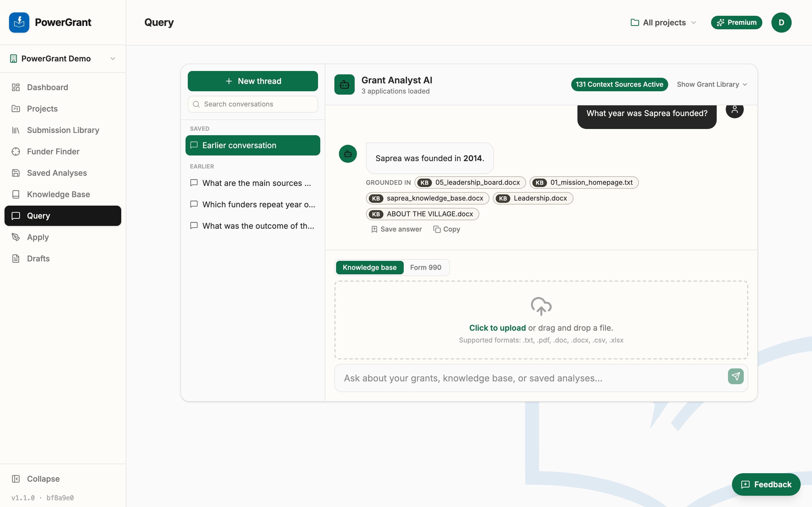Click the Grant Analyst AI robot icon

tap(344, 84)
